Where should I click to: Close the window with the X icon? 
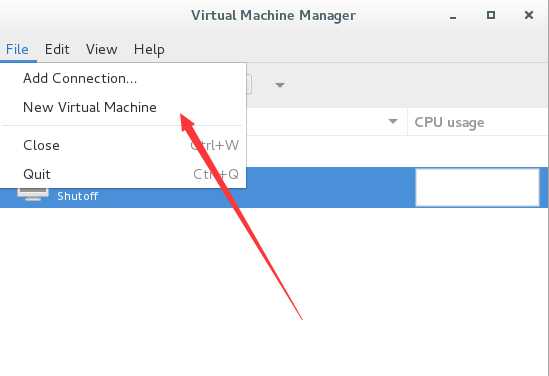click(x=529, y=15)
